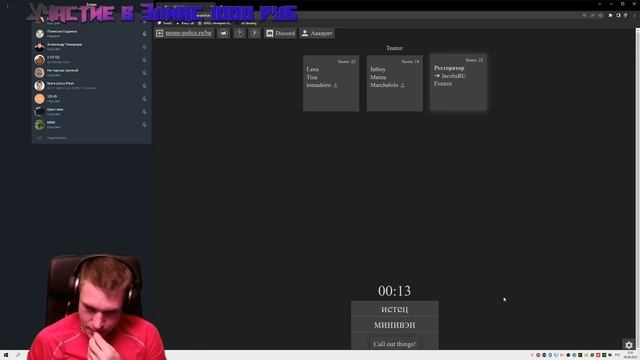Viewport: 640px width, 360px height.
Task: Open the Аккаунт account button
Action: click(317, 33)
